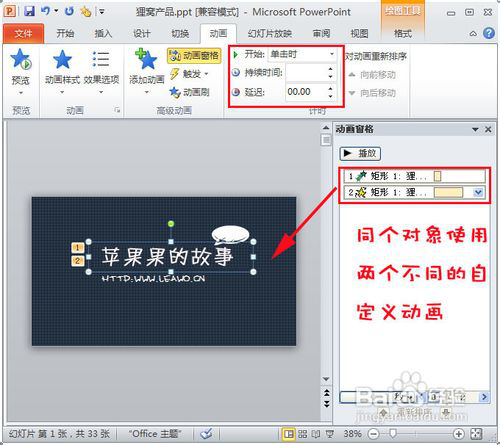Screen dimensions: 500x445
Task: Switch to Normal view in status bar
Action: 289,434
